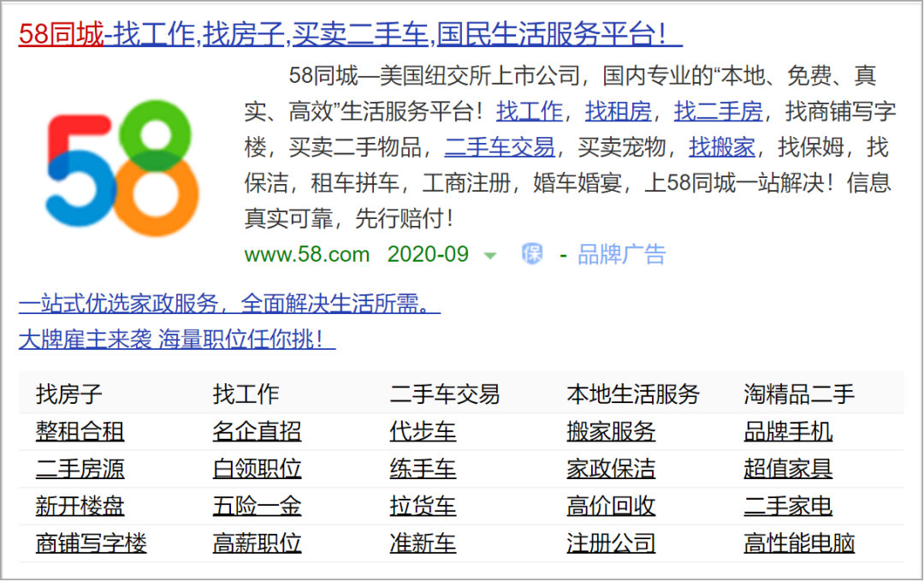The width and height of the screenshot is (924, 581).
Task: Open the 品牌手机 link
Action: coord(788,431)
